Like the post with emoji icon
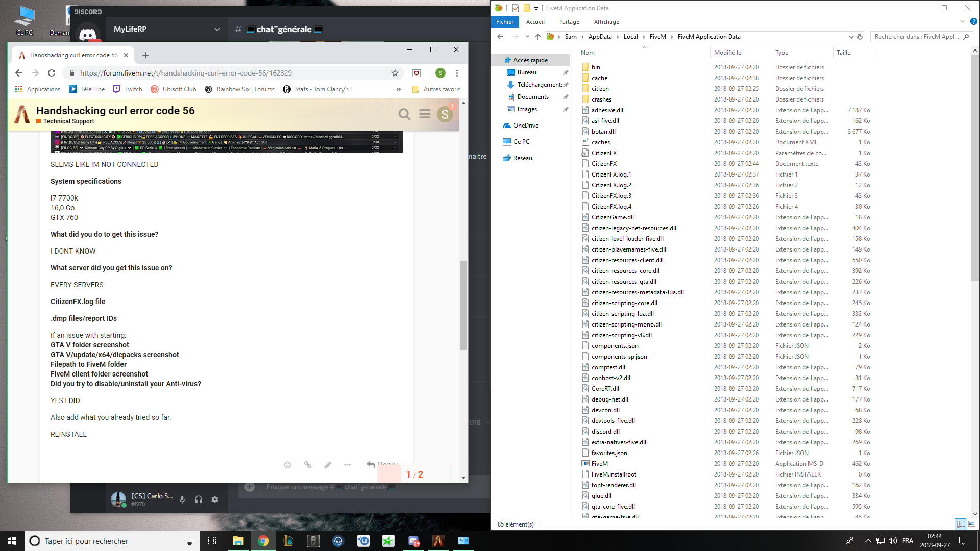The image size is (980, 551). 288,465
